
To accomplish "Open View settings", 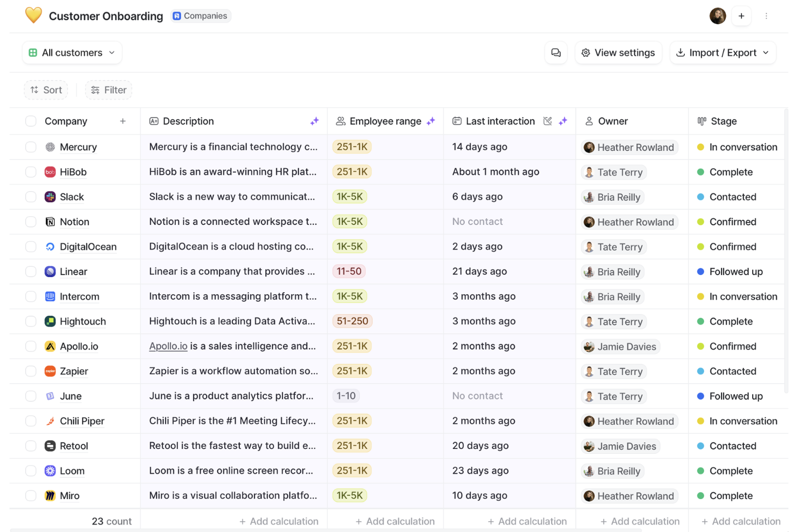I will click(x=618, y=52).
